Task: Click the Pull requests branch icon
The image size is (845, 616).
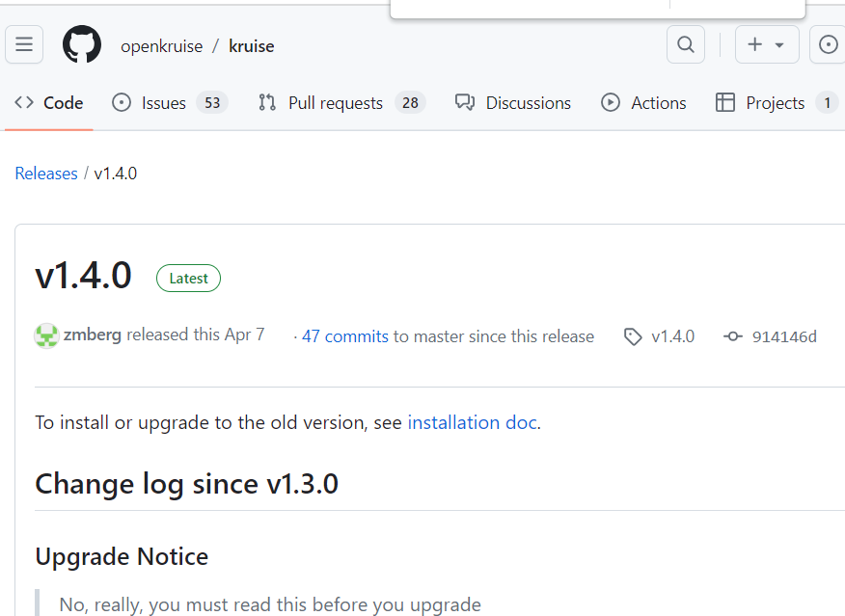Action: pos(267,102)
